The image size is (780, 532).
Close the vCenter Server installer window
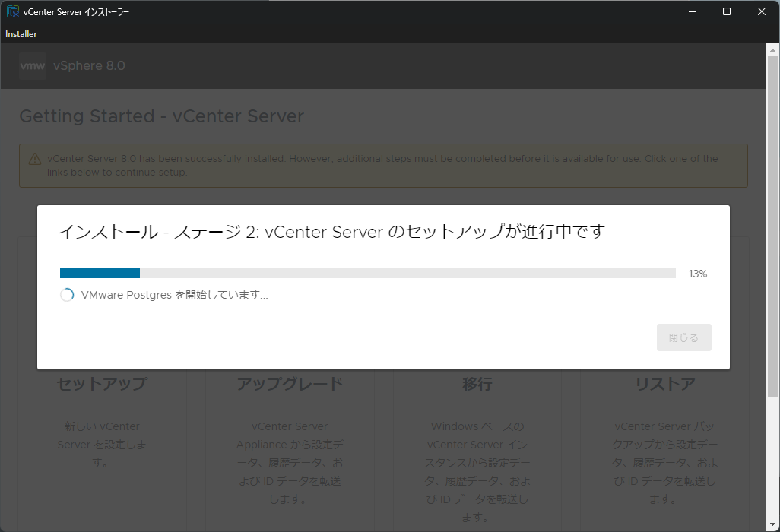[761, 11]
